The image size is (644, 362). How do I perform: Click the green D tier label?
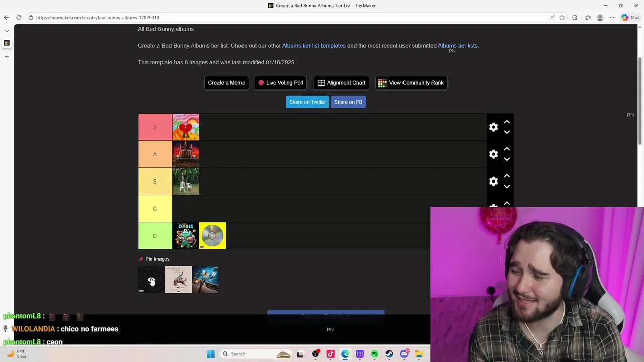(155, 236)
